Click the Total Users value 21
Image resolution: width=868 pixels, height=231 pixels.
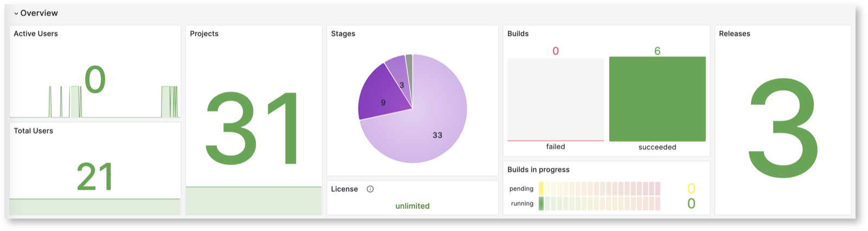point(95,177)
